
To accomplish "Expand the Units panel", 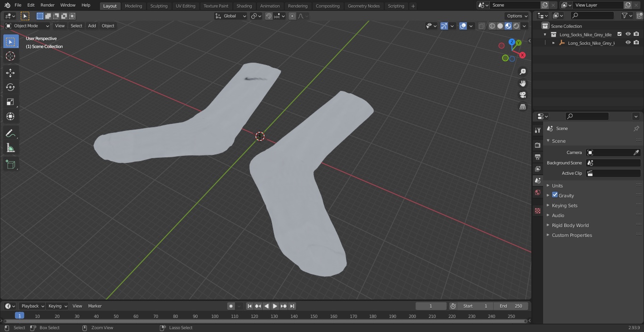I will click(x=557, y=186).
